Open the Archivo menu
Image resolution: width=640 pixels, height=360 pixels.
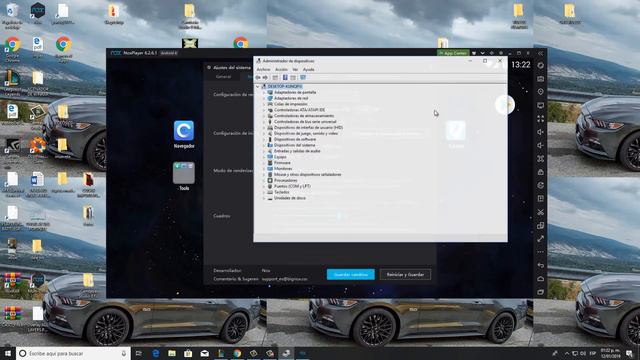coord(263,69)
